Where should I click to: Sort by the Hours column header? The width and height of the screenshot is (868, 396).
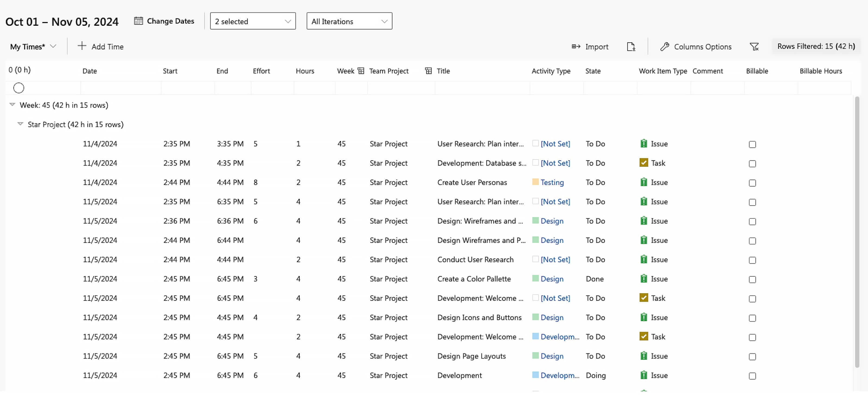coord(305,71)
